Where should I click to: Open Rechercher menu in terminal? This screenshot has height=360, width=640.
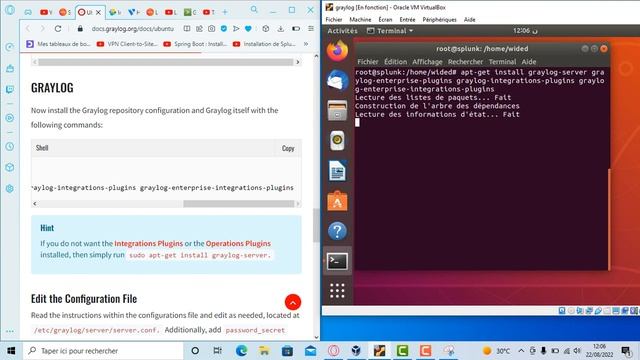point(465,62)
